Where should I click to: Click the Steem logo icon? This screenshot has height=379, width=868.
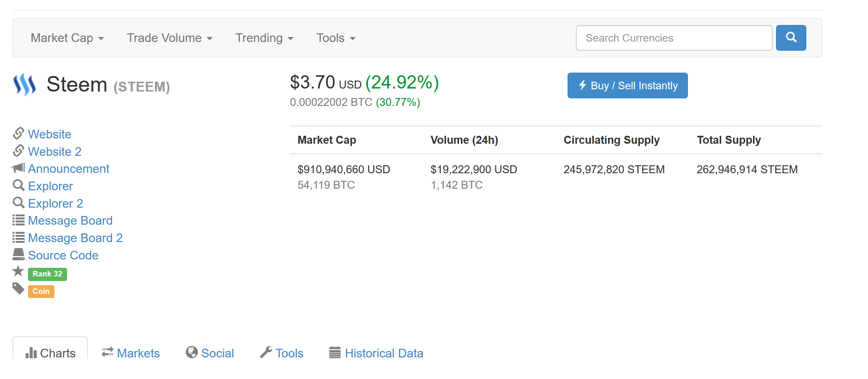pos(25,84)
